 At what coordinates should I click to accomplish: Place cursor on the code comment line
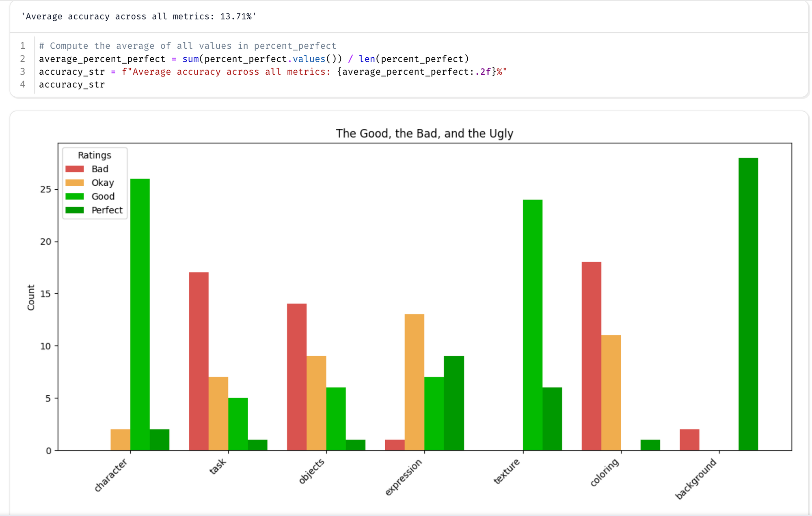pos(188,46)
